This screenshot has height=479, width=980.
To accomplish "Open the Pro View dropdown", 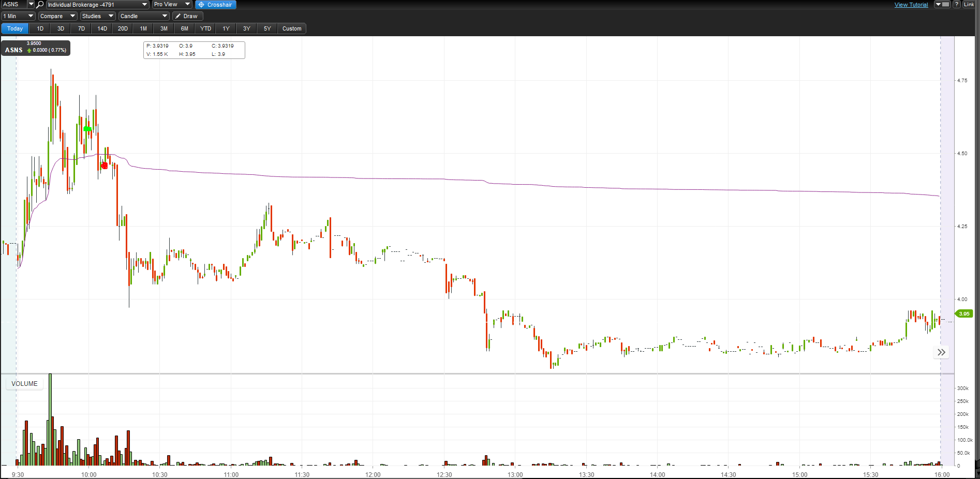I will [x=172, y=5].
